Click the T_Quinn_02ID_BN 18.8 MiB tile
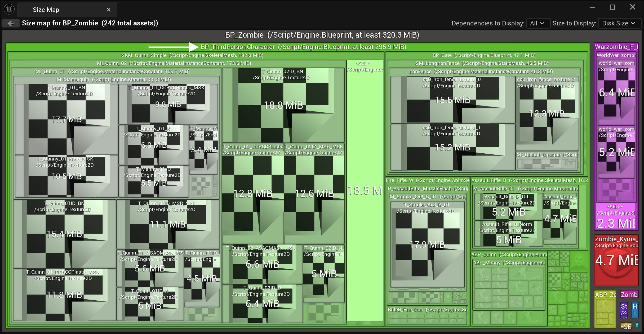The height and width of the screenshot is (334, 644). (x=283, y=105)
